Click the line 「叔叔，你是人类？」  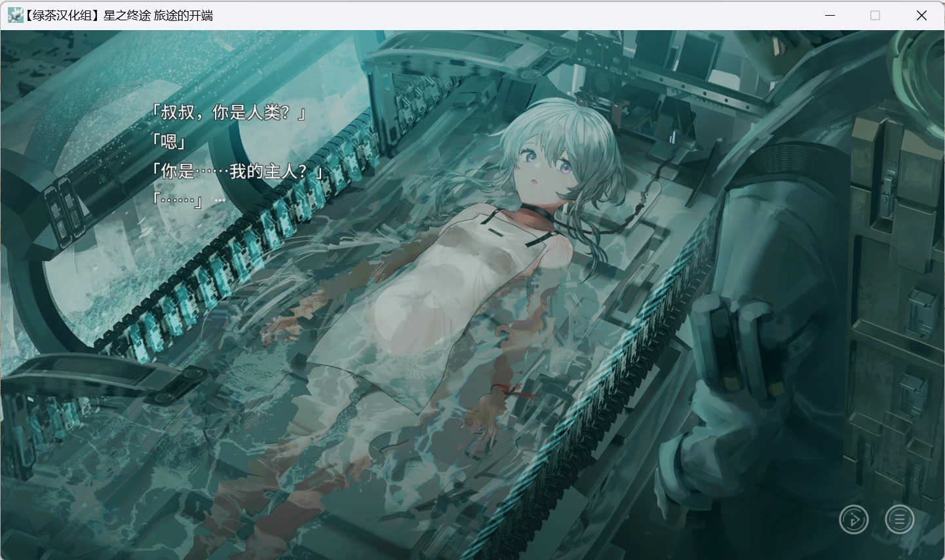(x=229, y=113)
